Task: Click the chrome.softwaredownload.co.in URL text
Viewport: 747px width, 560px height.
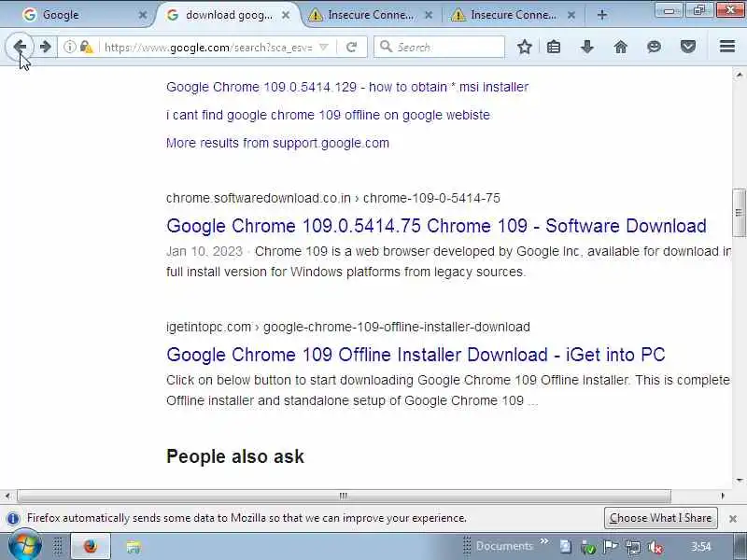Action: 333,198
